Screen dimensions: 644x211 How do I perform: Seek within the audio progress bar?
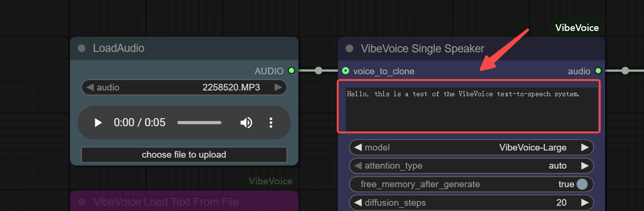199,123
